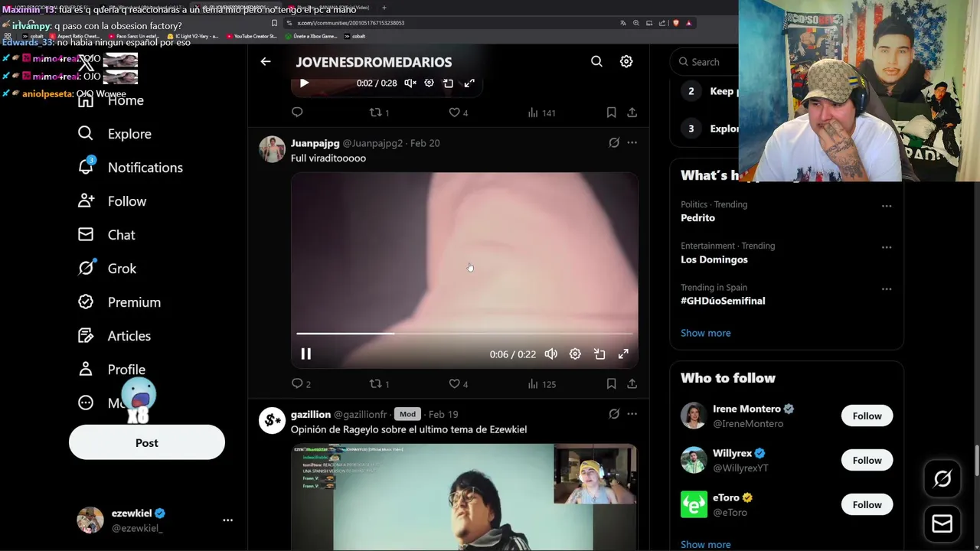980x551 pixels.
Task: Unmute the top video
Action: [x=410, y=83]
